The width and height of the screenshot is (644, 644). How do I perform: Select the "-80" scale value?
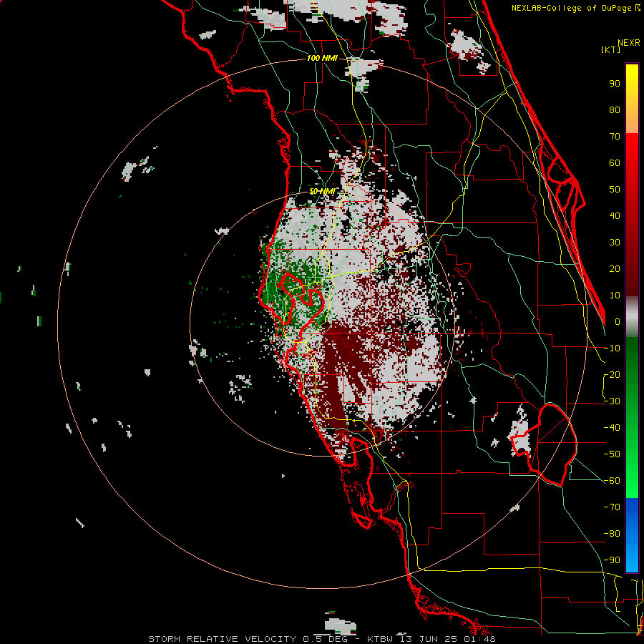click(612, 534)
